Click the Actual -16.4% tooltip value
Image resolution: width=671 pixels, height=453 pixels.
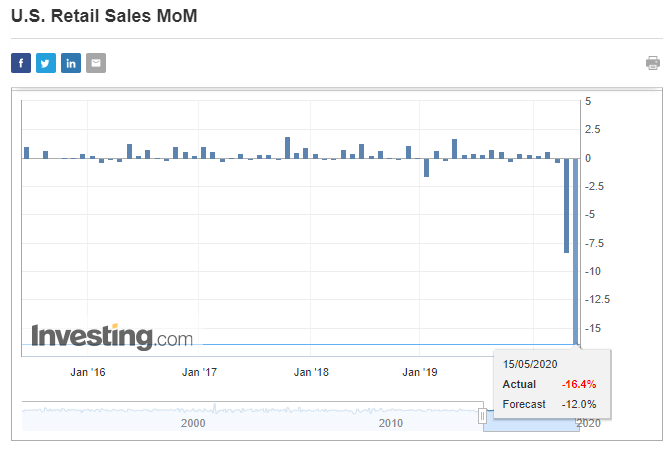pyautogui.click(x=579, y=384)
